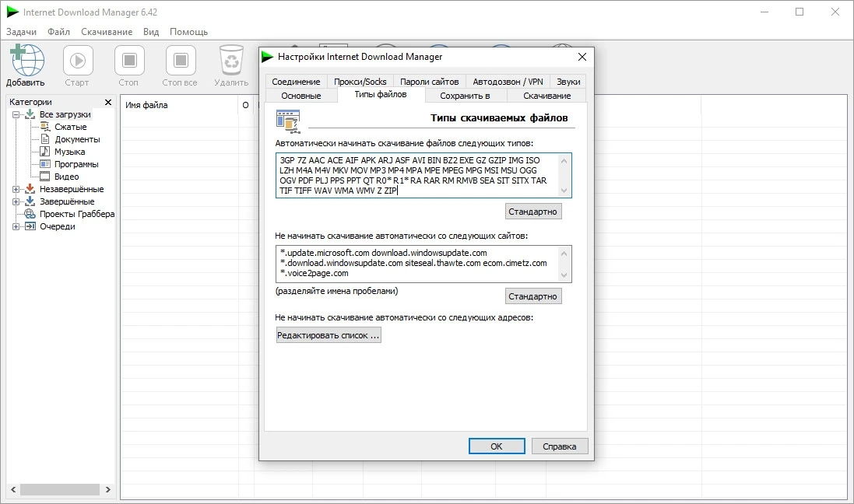The image size is (854, 504).
Task: Click the Добавить (Add URL) toolbar icon
Action: pyautogui.click(x=27, y=60)
